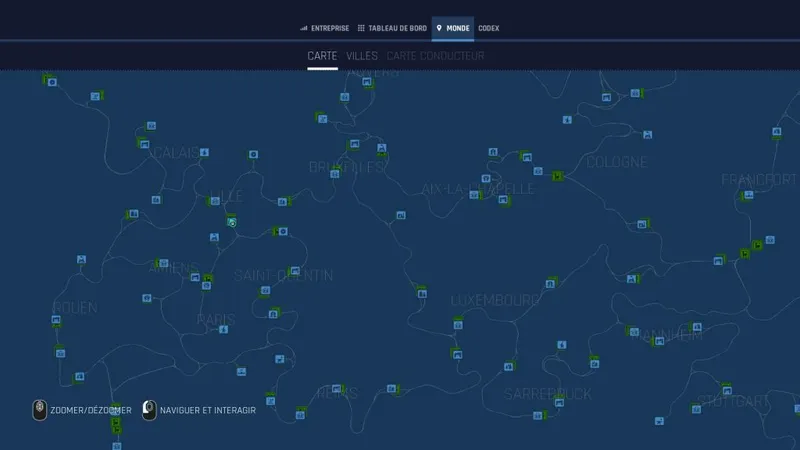Screen dimensions: 800x450
Task: Click the map icon right of Calais label
Action: tap(204, 152)
